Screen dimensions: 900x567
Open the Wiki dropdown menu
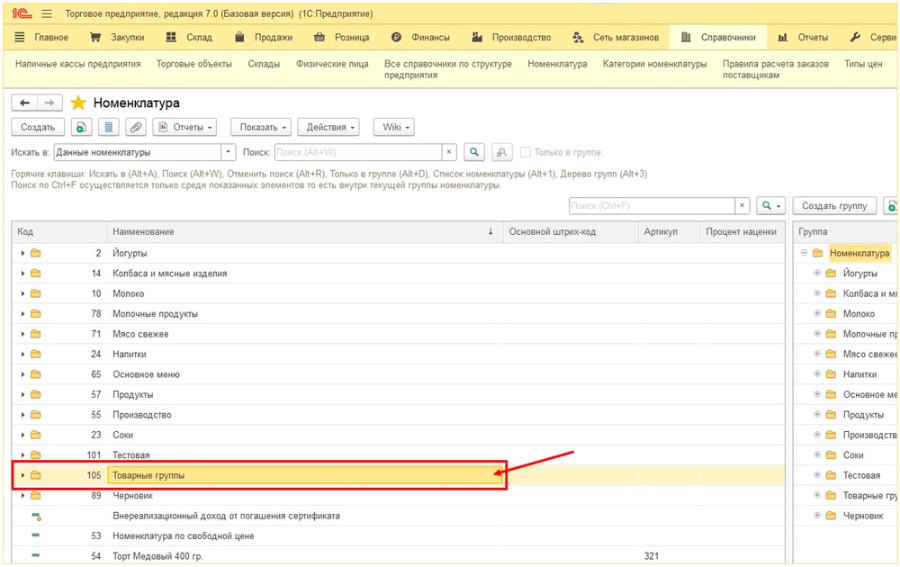pyautogui.click(x=394, y=127)
